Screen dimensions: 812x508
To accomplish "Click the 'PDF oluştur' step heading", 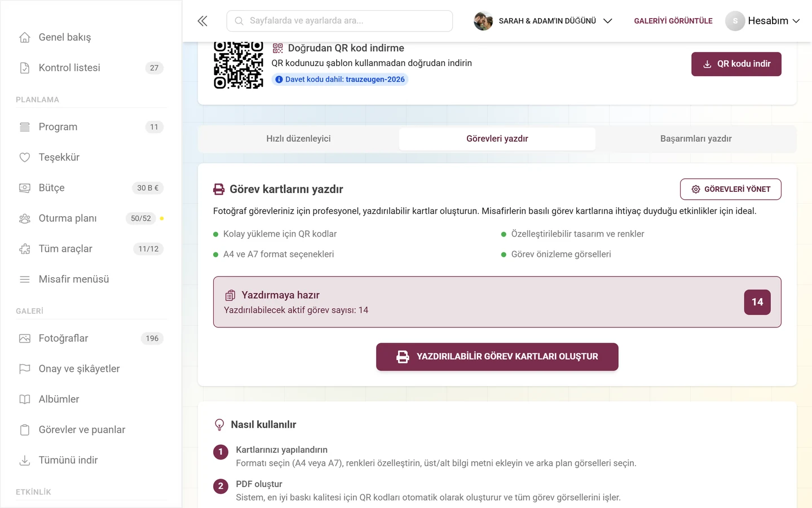I will point(259,484).
